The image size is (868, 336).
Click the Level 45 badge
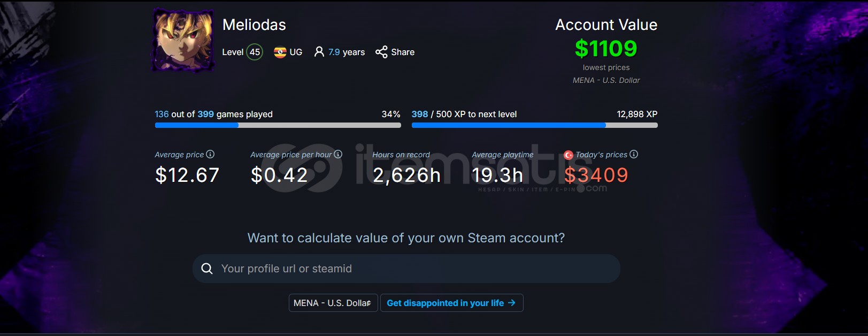click(x=255, y=52)
